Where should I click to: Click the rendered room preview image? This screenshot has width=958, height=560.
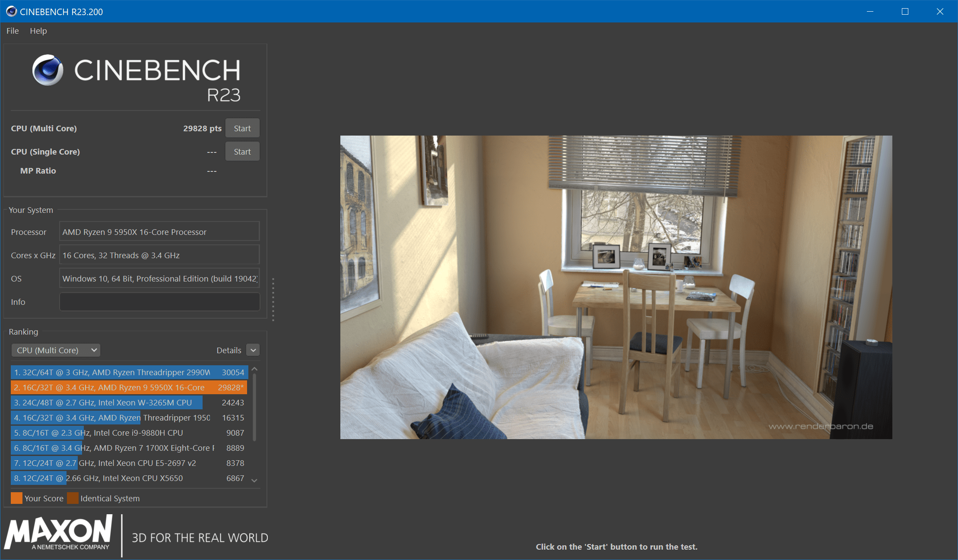click(616, 287)
